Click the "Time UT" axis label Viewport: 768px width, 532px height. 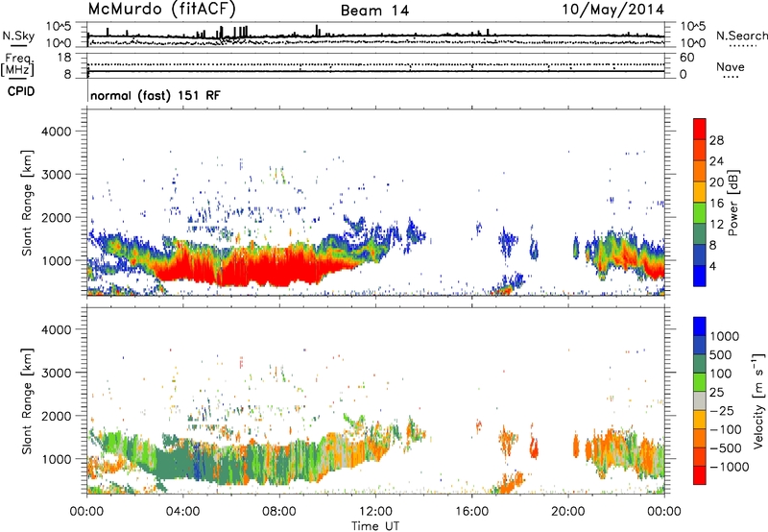[x=375, y=526]
